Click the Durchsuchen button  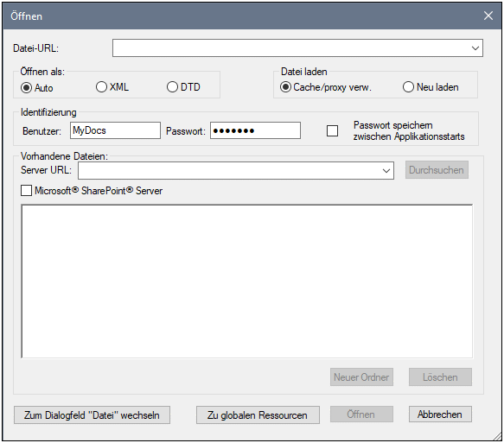437,170
